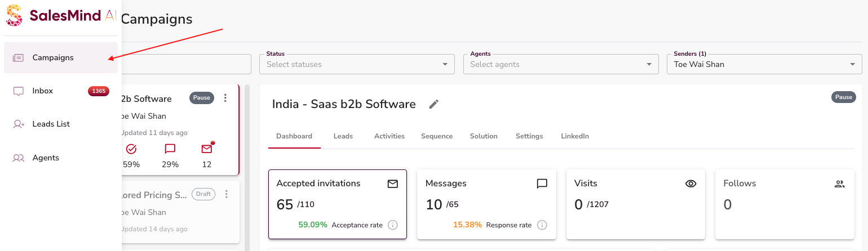Screen dimensions: 868x251
Task: Click the people icon on Follows card
Action: [839, 183]
